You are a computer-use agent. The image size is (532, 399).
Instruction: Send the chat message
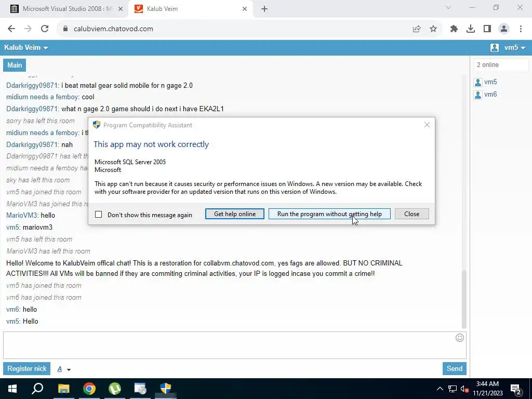coord(454,368)
